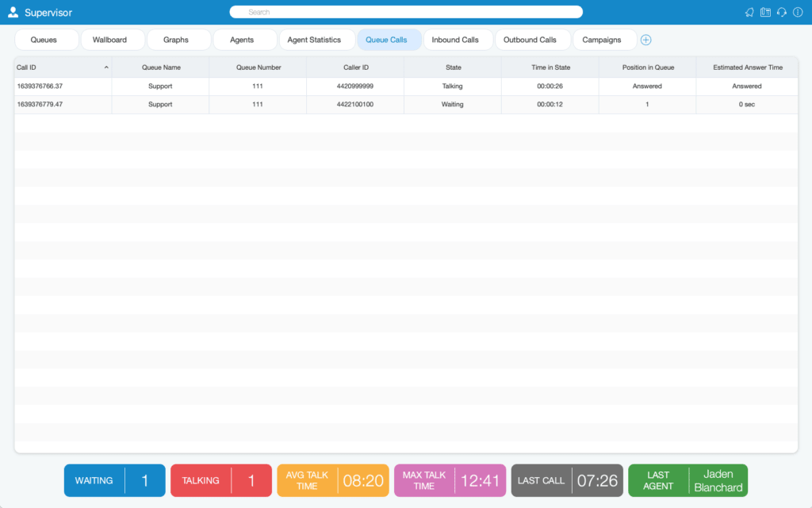This screenshot has height=508, width=812.
Task: Open the Wallboard tab
Action: tap(109, 40)
